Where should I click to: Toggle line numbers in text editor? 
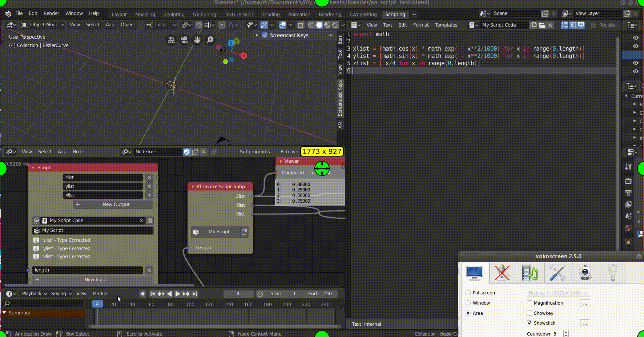point(564,25)
